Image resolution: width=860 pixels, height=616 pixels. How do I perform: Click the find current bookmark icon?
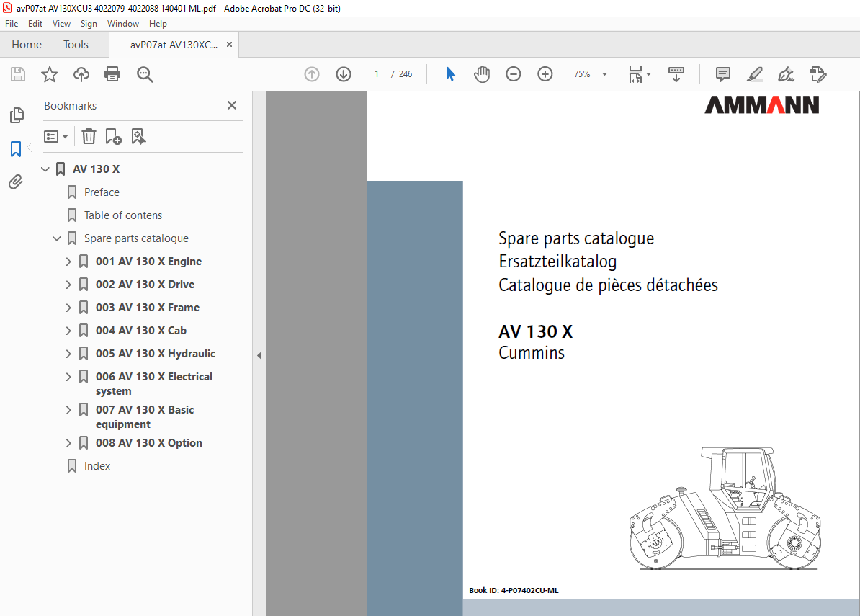[138, 137]
